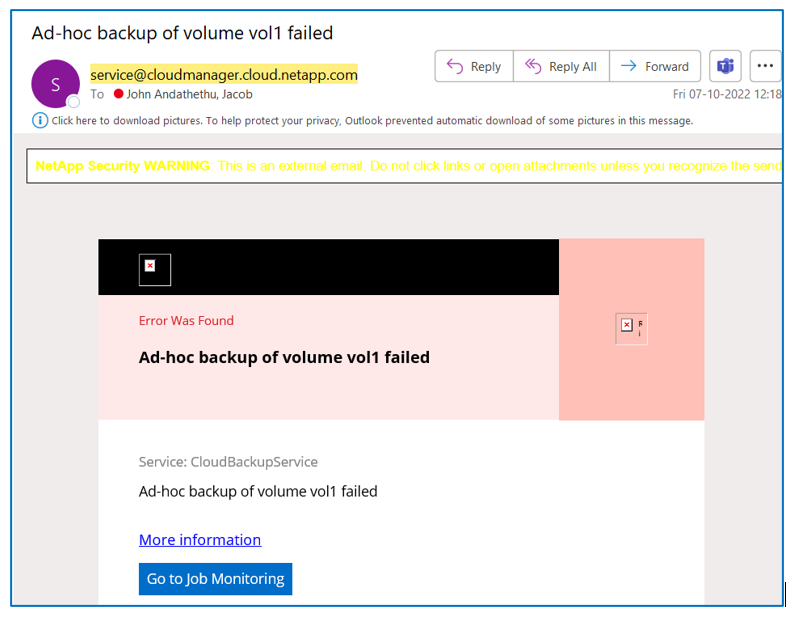Screen dimensions: 798x621
Task: Forward this email message
Action: coord(655,67)
